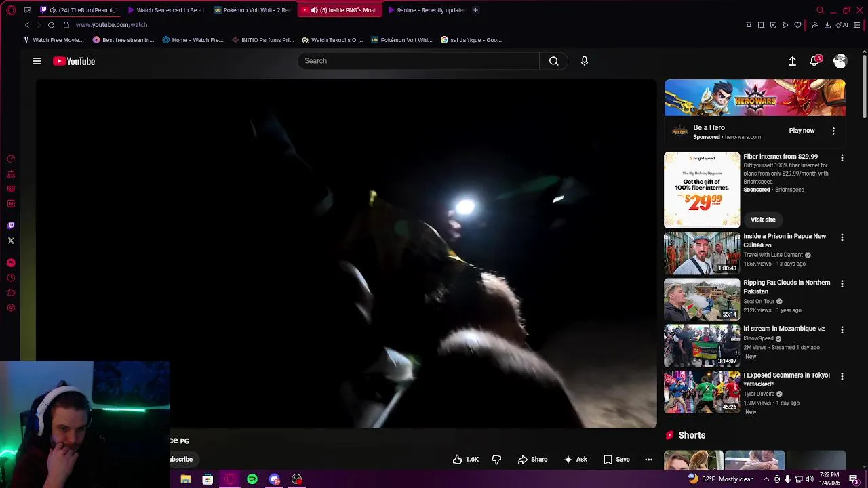Open the irl stream in Mozambique thumbnail

(x=702, y=345)
